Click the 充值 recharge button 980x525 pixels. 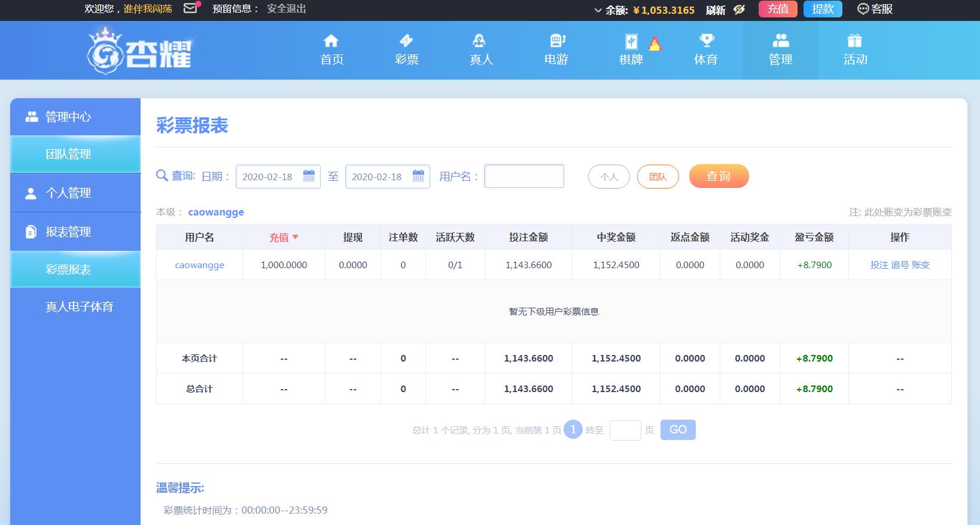(778, 9)
